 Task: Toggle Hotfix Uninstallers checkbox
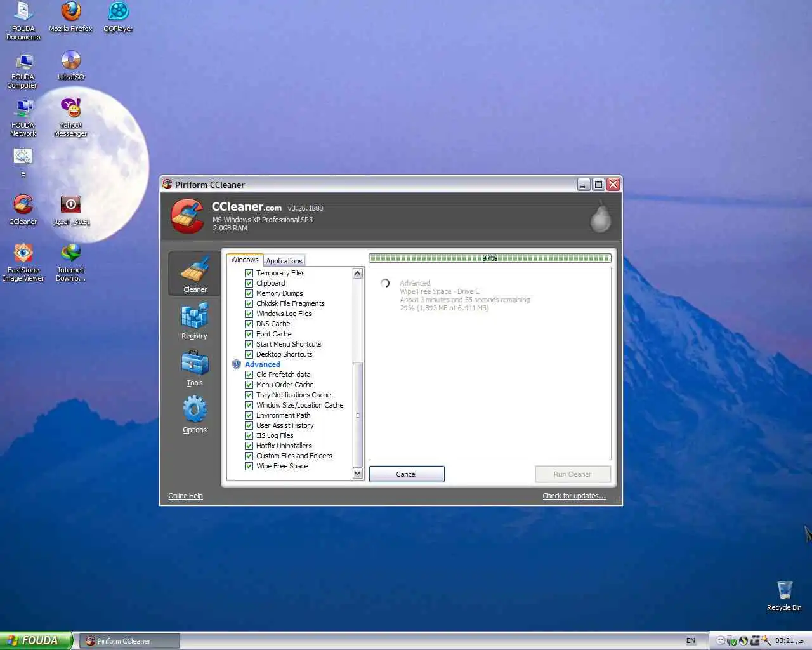249,446
